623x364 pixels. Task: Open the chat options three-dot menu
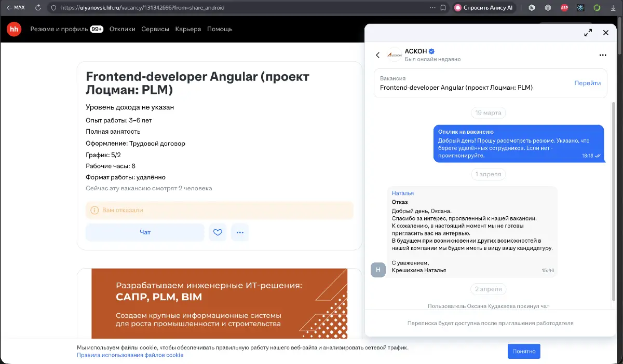pyautogui.click(x=603, y=55)
